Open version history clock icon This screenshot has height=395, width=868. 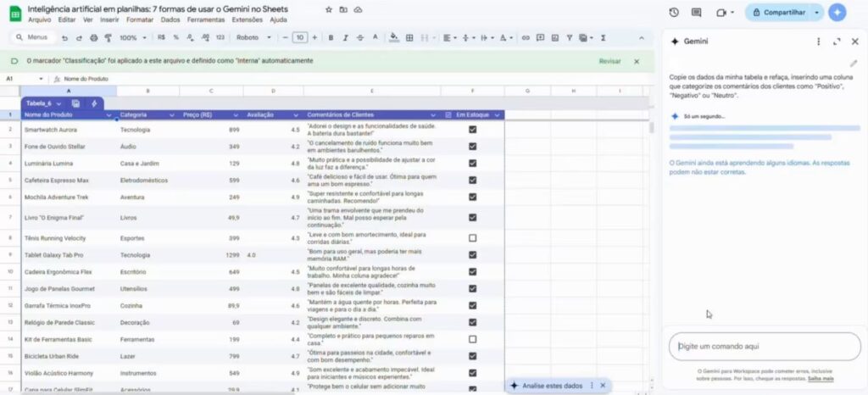click(x=674, y=12)
